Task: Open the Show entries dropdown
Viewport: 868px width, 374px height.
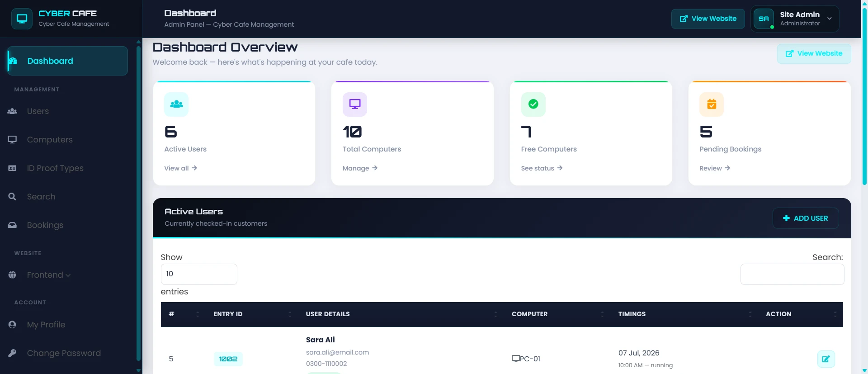Action: pos(199,274)
